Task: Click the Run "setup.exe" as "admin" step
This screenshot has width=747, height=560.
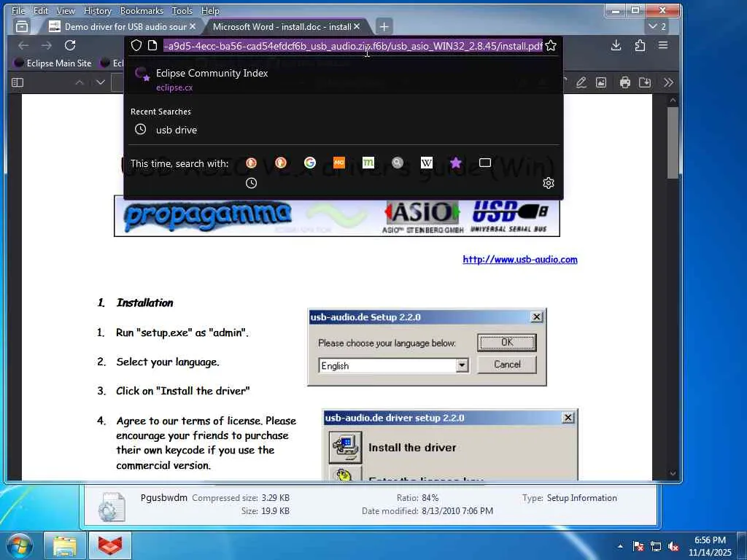Action: (182, 332)
